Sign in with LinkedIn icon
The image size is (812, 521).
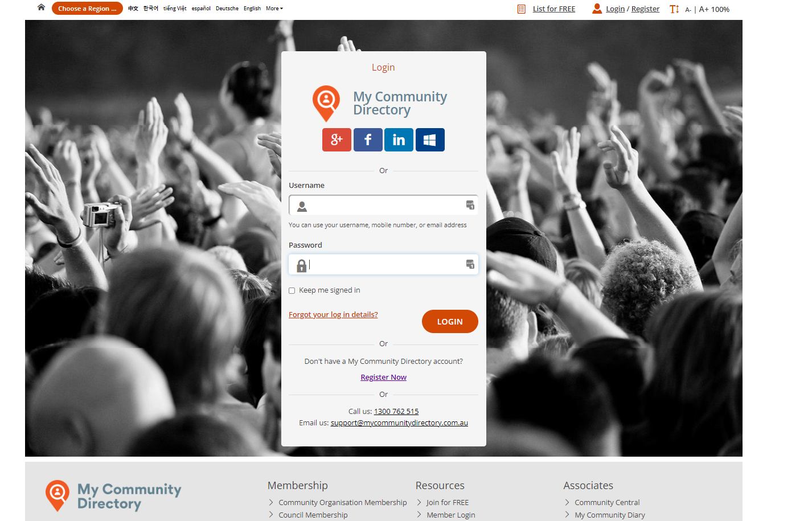[x=399, y=140]
